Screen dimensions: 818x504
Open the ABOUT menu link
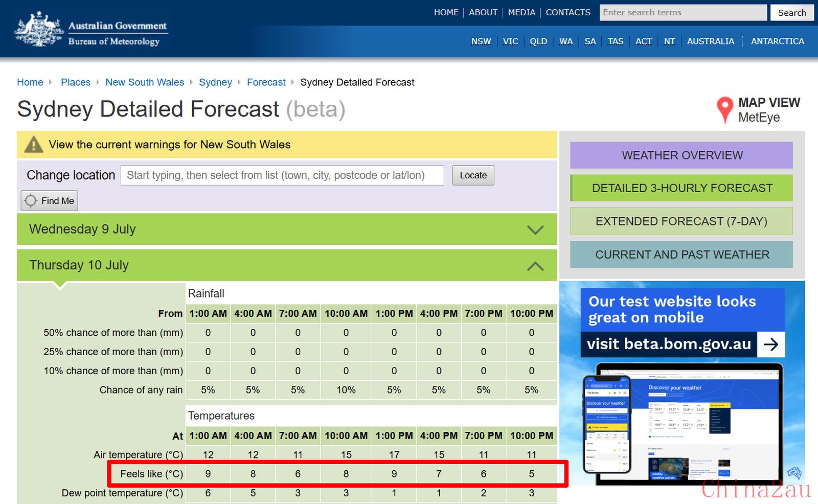click(x=483, y=12)
